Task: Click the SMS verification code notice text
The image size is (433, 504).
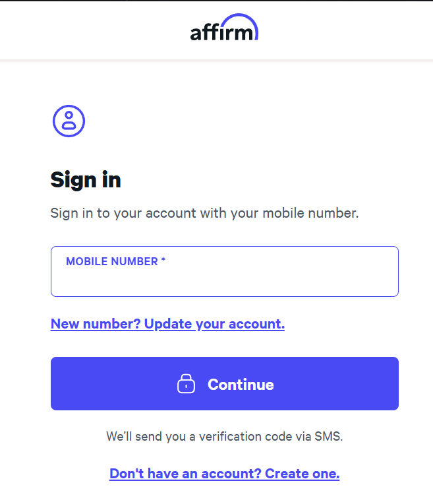Action: [224, 436]
